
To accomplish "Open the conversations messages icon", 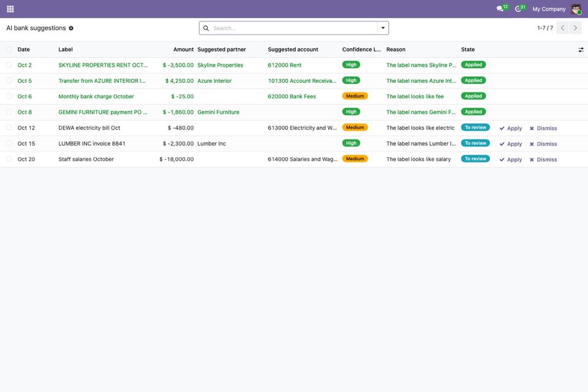I will (x=500, y=9).
